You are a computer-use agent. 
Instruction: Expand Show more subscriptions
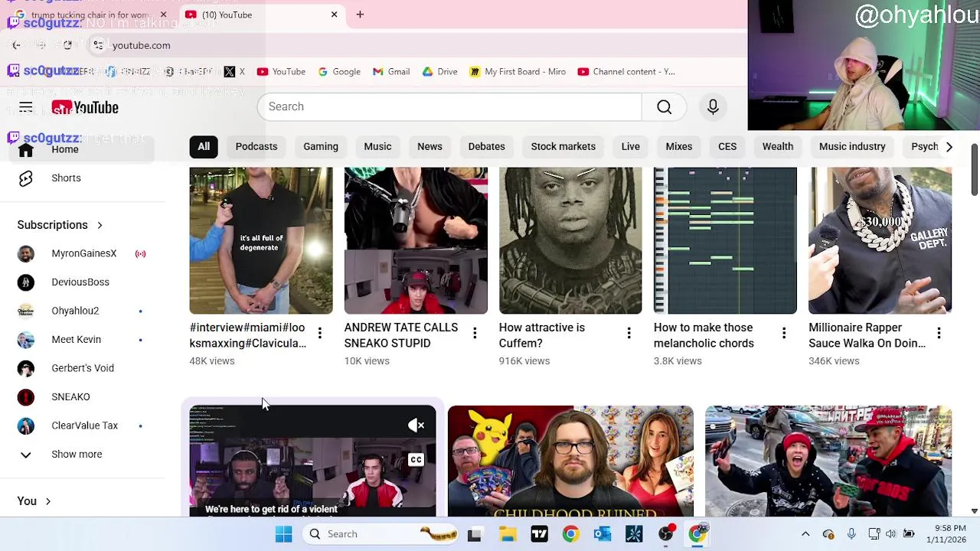(x=77, y=455)
